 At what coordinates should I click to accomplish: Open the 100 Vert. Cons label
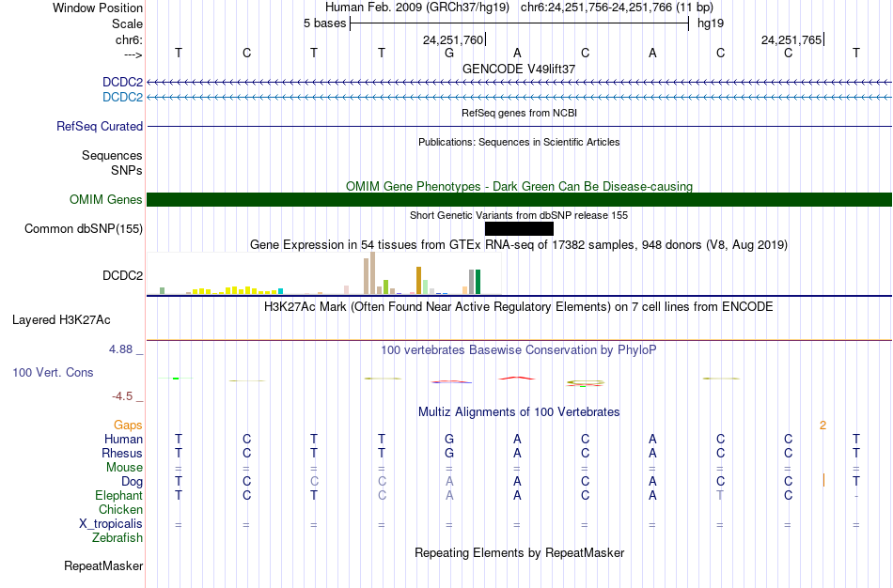click(53, 372)
